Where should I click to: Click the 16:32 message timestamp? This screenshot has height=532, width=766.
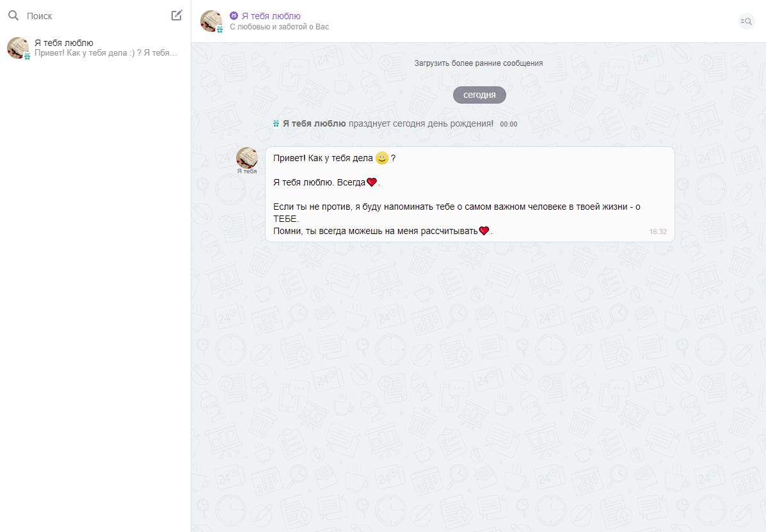click(658, 231)
